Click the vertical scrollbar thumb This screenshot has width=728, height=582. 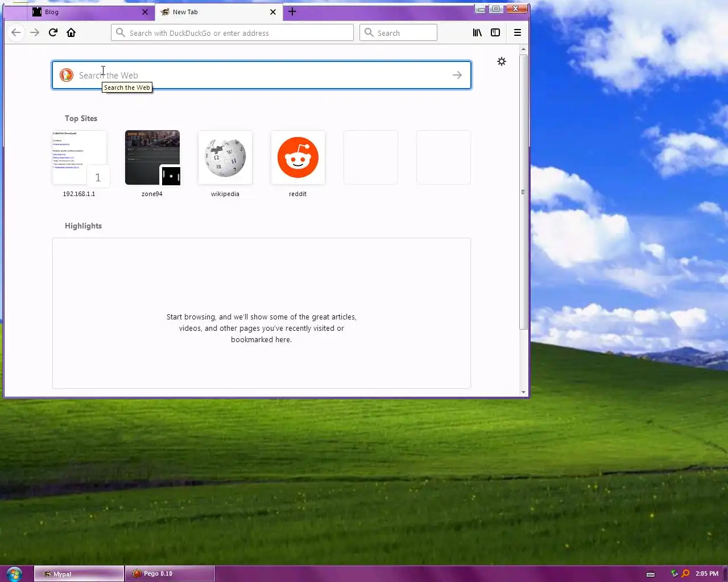pyautogui.click(x=523, y=192)
